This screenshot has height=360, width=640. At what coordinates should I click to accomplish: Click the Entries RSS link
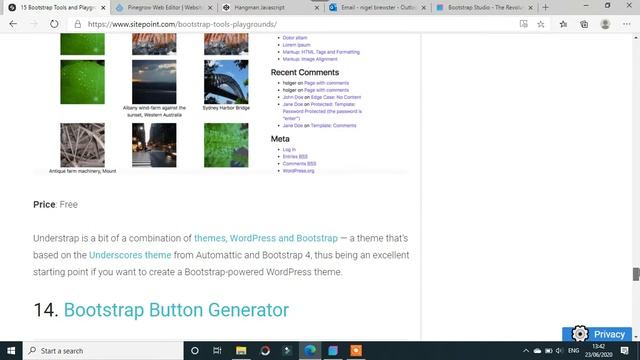pos(295,157)
